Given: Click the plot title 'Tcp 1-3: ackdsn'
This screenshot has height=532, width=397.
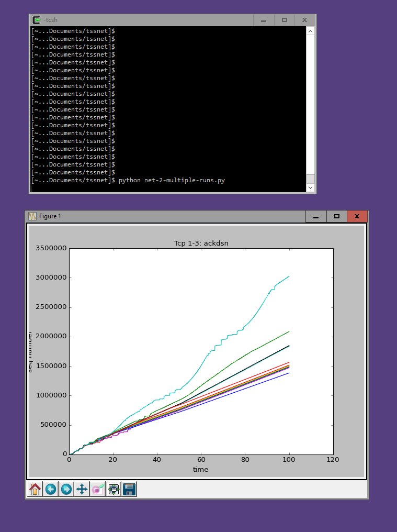Looking at the screenshot, I should point(201,243).
